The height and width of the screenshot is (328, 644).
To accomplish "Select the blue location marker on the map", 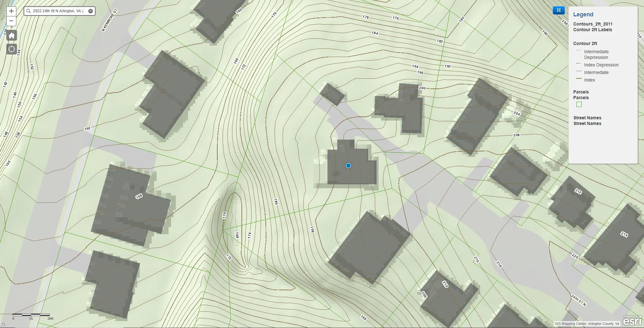I will coord(349,165).
